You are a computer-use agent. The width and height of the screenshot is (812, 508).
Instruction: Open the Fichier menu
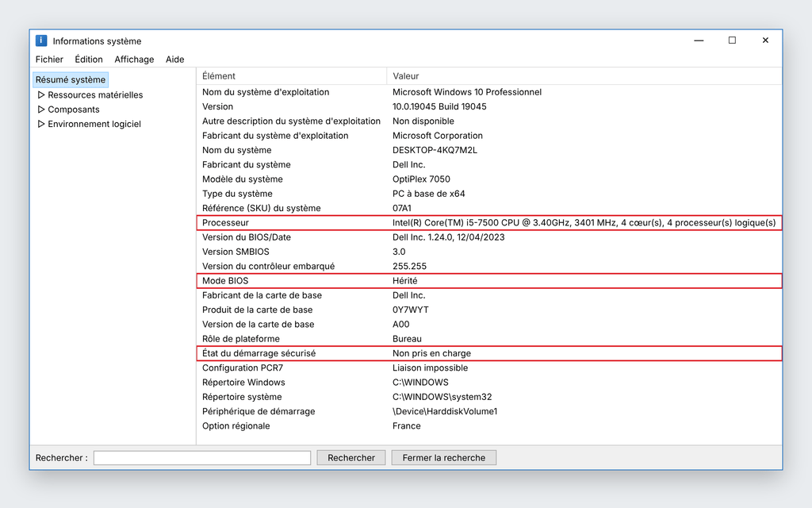(49, 59)
